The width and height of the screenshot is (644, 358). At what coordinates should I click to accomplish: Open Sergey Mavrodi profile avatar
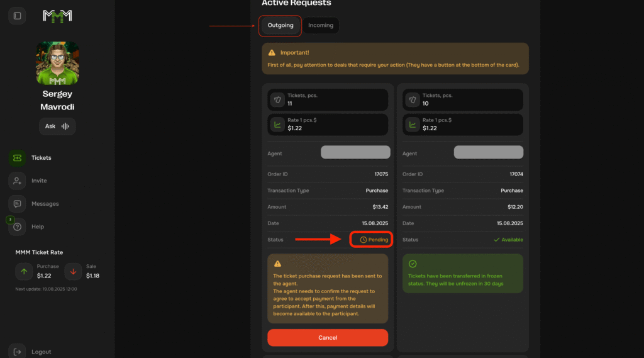click(x=57, y=64)
